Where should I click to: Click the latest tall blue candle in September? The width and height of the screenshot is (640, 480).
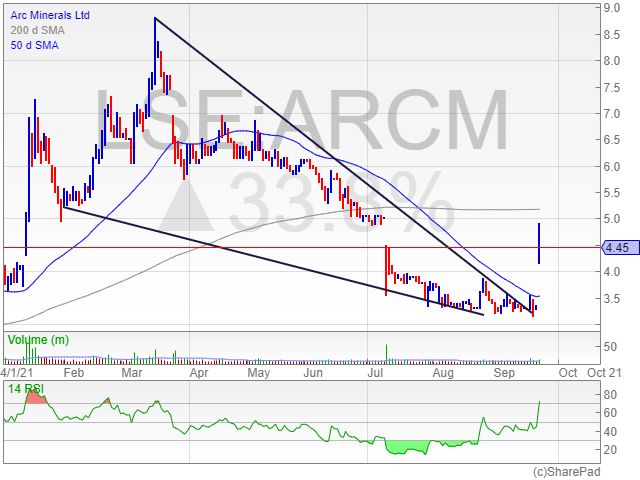539,243
